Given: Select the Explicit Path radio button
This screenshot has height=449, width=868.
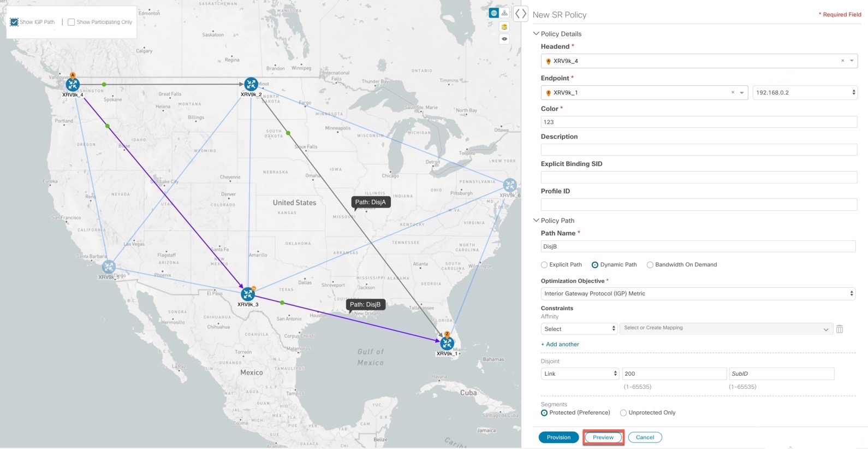Looking at the screenshot, I should 544,265.
